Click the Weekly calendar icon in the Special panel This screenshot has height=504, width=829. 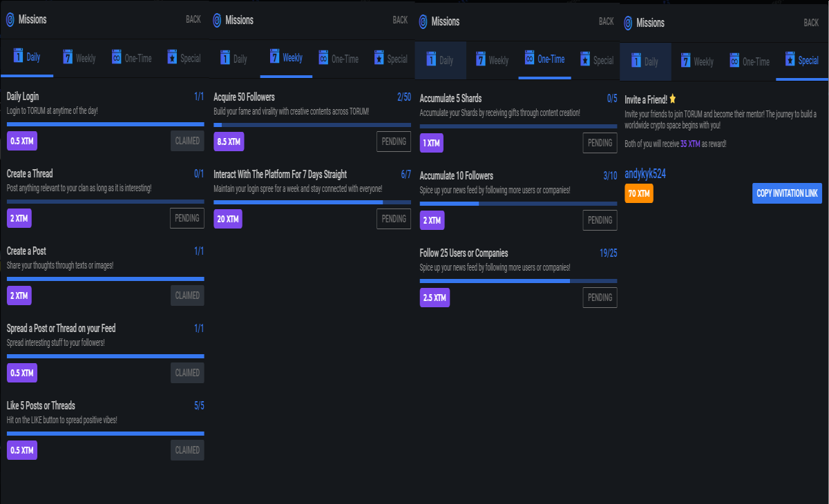coord(686,61)
